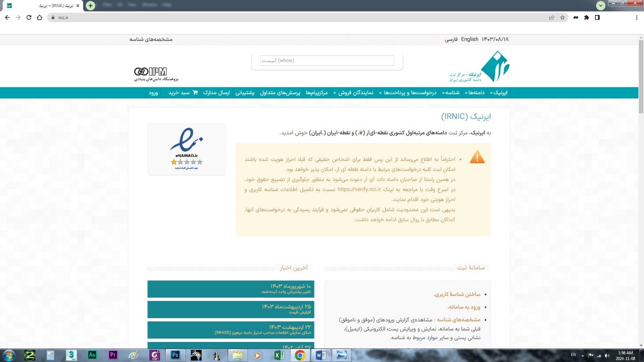
Task: Switch the site language to فارسی
Action: click(x=451, y=39)
